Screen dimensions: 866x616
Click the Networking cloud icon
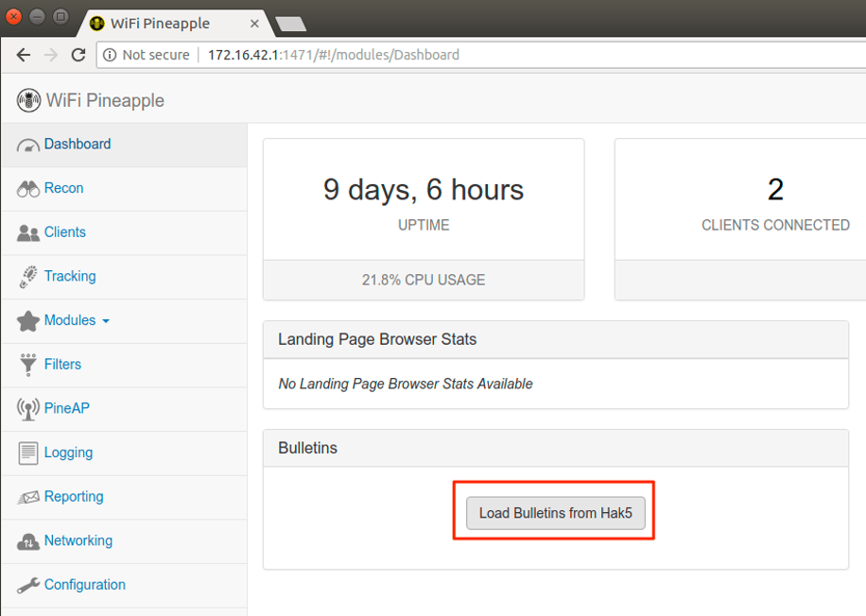pyautogui.click(x=28, y=541)
